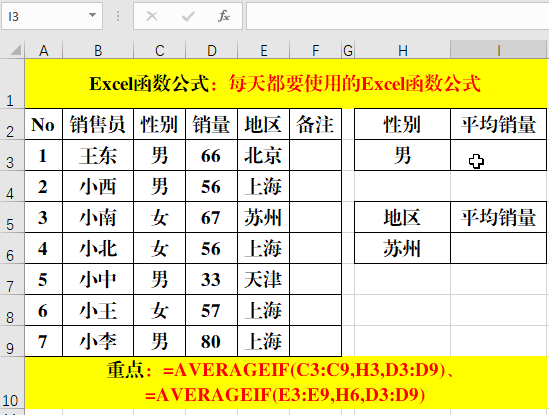The width and height of the screenshot is (549, 415).
Task: Select row 5 header
Action: [12, 217]
